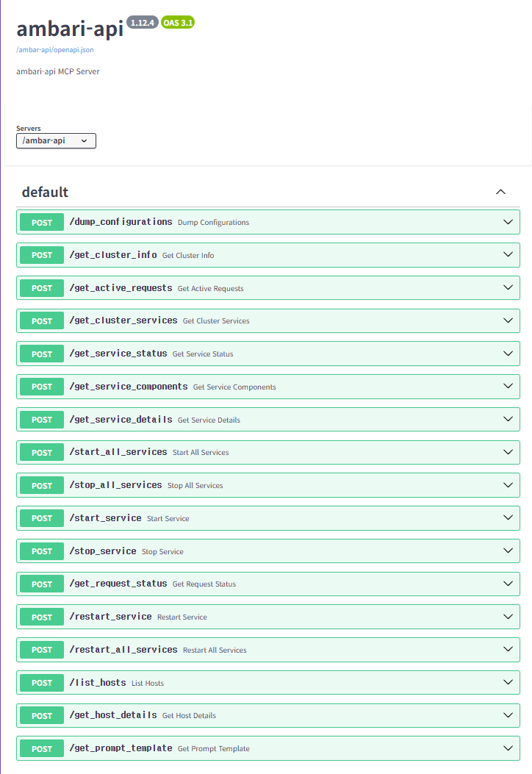
Task: Click POST badge of /stop_all_services
Action: (x=42, y=485)
